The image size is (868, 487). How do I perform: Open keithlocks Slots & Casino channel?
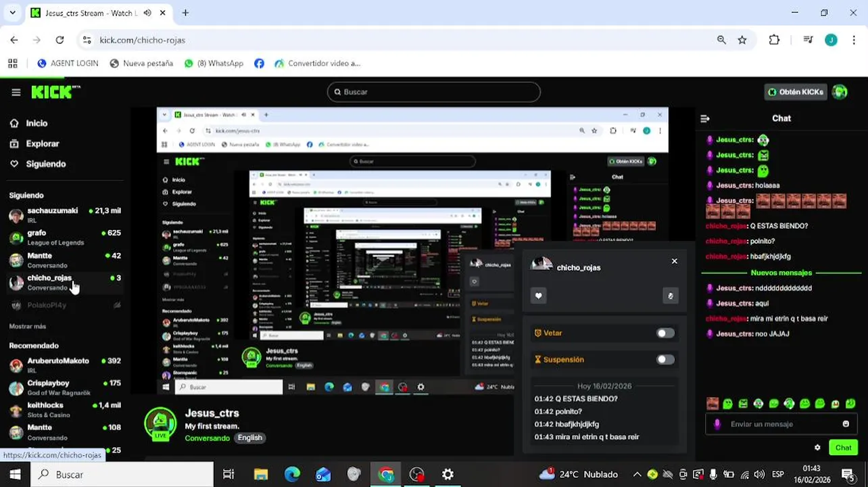[65, 410]
